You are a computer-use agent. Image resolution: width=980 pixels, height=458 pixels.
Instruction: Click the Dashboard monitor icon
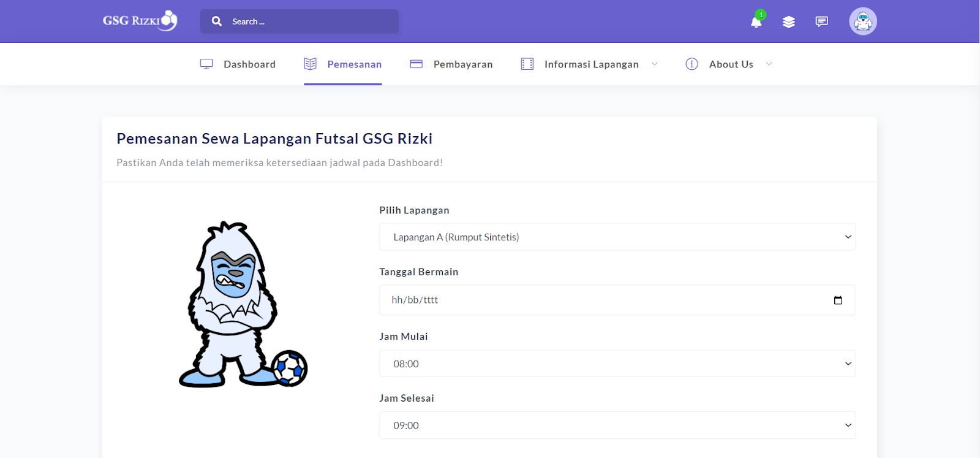[x=206, y=64]
